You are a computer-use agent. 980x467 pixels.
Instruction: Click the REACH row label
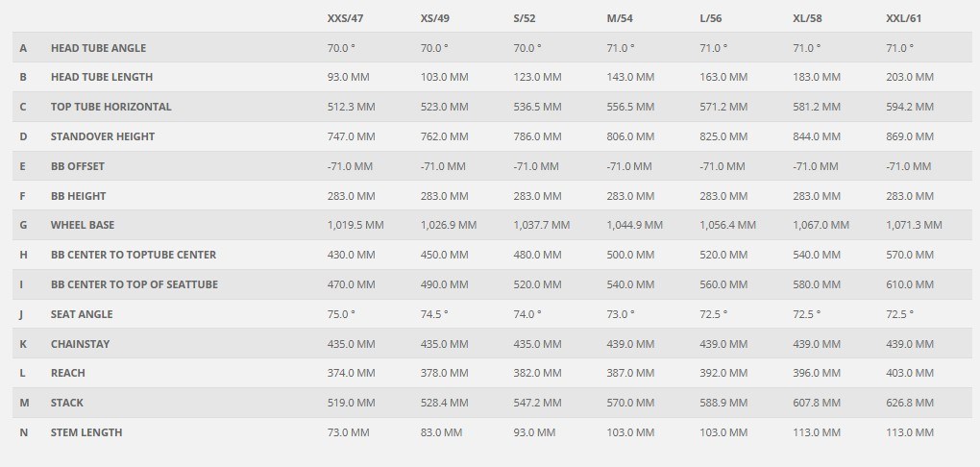(x=67, y=373)
